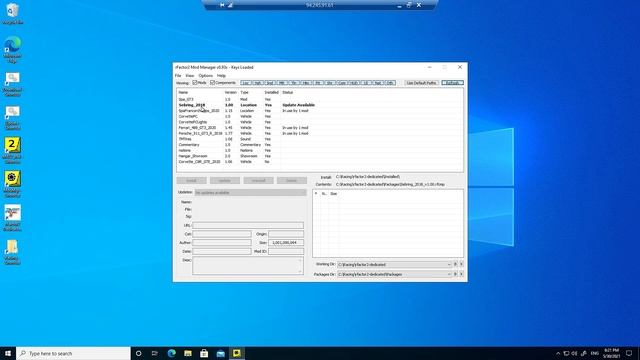Show hidden system tray icons
The width and height of the screenshot is (640, 360).
558,353
